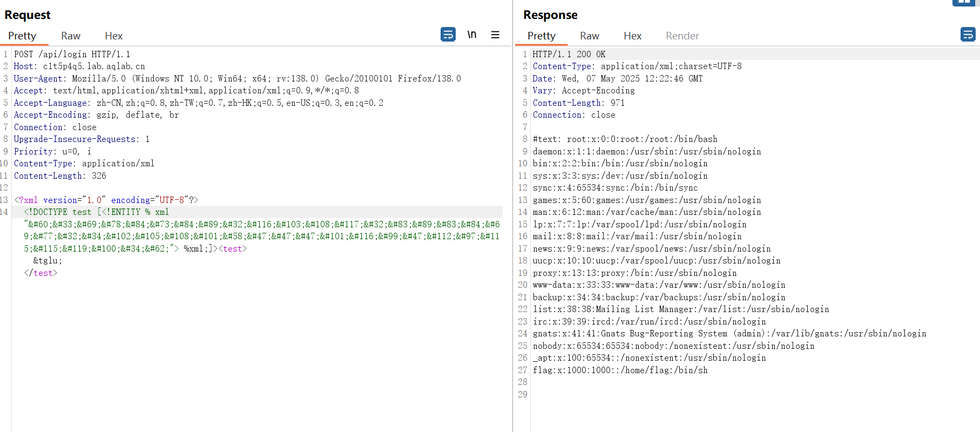Switch to Pretty tab in Request
This screenshot has height=432, width=980.
tap(22, 36)
